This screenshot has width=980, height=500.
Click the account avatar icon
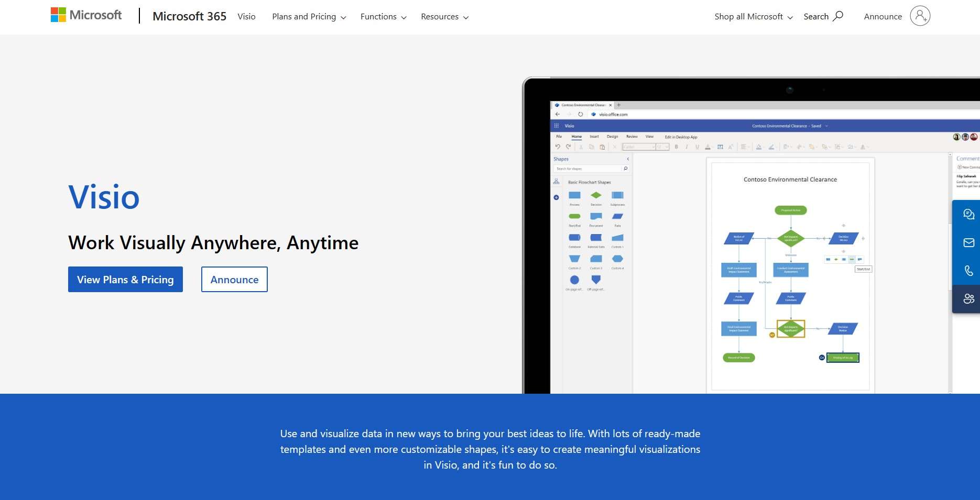pos(920,16)
